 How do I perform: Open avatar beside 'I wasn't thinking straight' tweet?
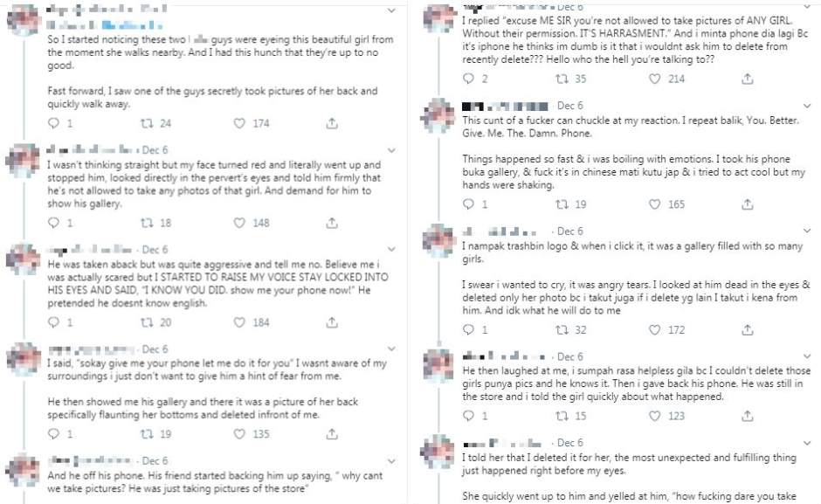click(22, 161)
